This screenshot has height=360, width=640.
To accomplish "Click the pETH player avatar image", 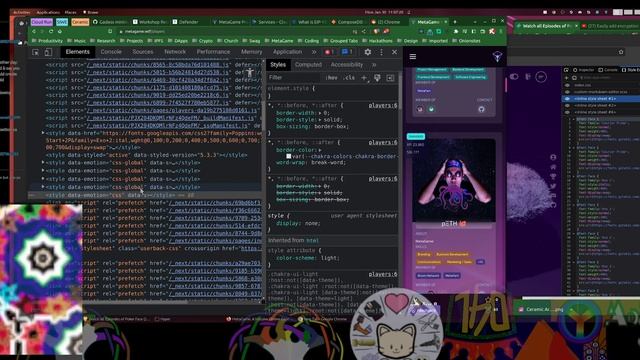I will click(454, 180).
